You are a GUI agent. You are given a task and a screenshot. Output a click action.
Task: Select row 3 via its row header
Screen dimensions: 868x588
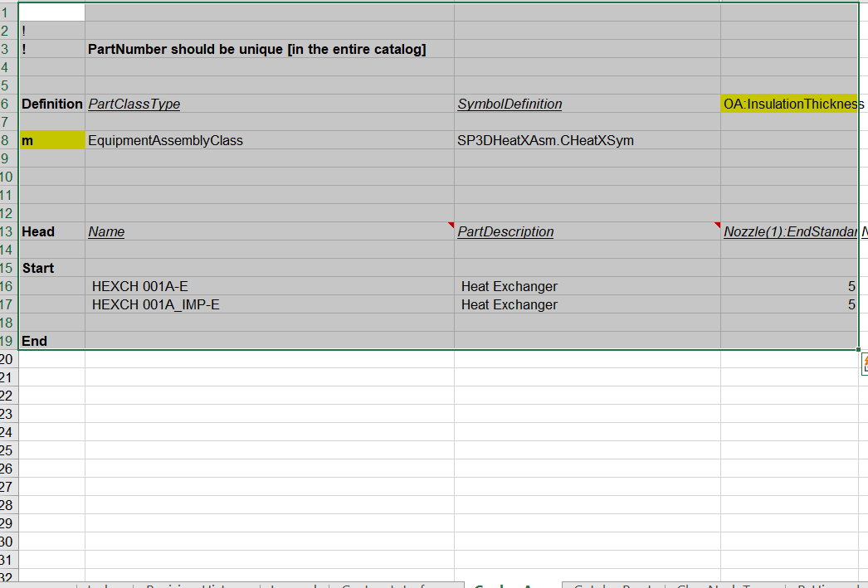(x=7, y=49)
